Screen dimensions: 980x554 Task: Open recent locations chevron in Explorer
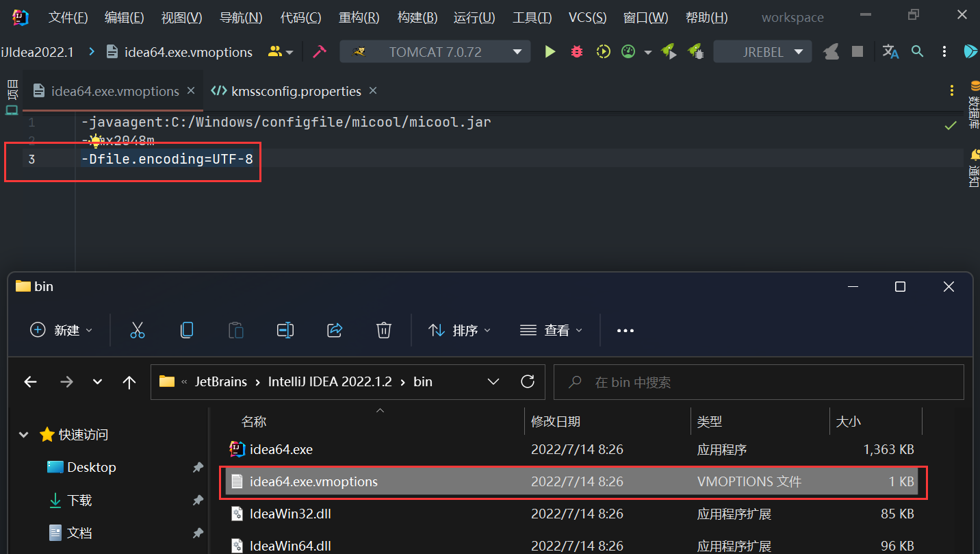(97, 382)
